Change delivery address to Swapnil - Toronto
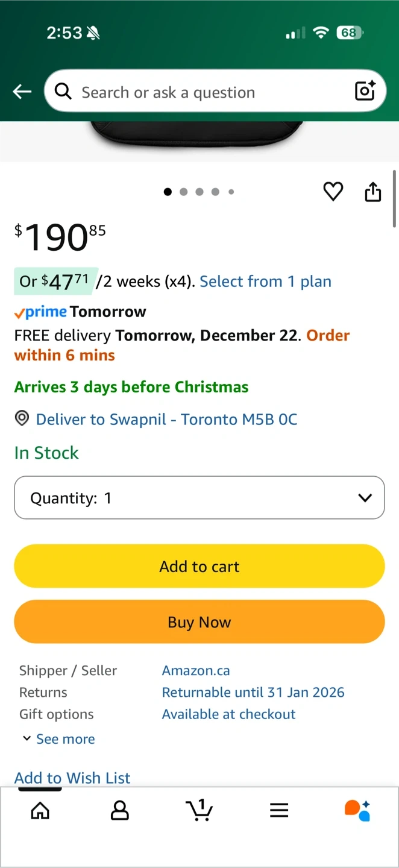 [x=166, y=420]
